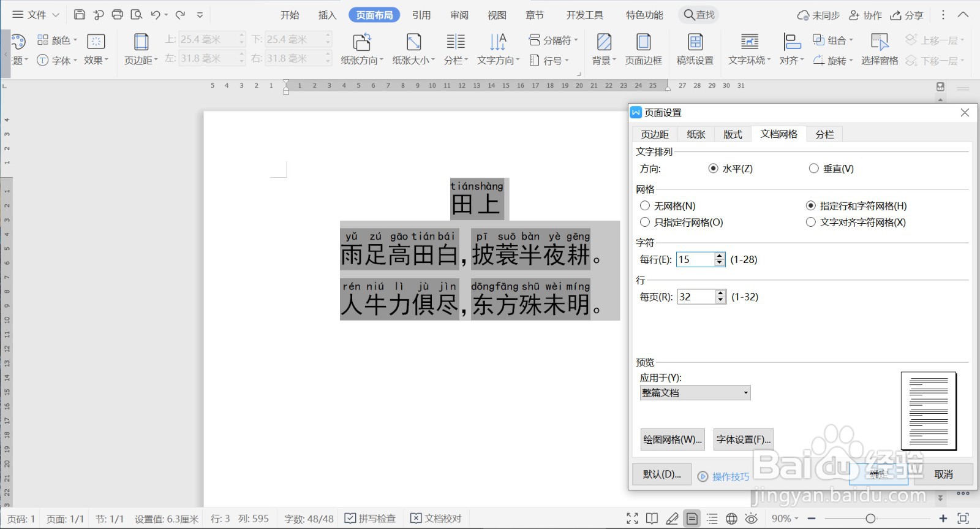The height and width of the screenshot is (529, 980).
Task: Click 文档校对 proofreading in status bar
Action: click(x=436, y=519)
